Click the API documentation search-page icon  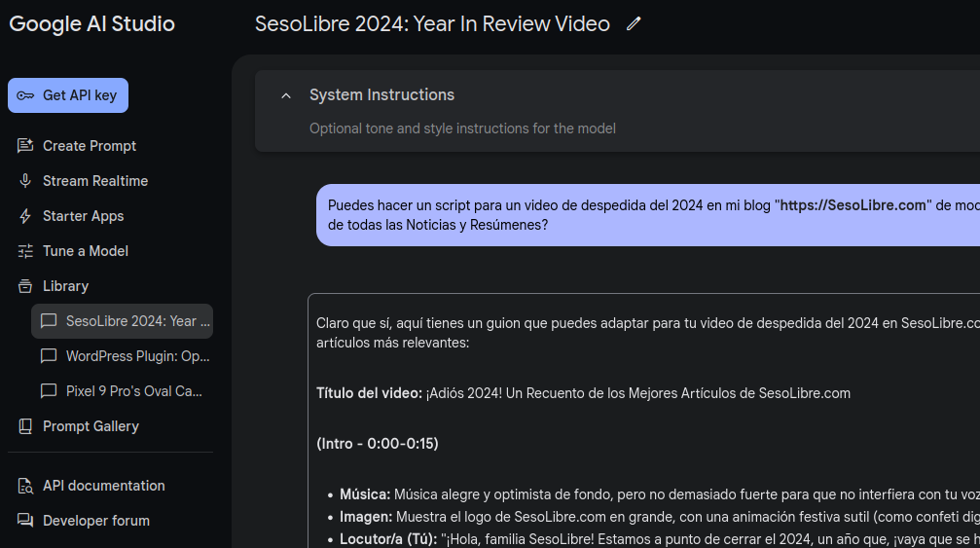(25, 486)
